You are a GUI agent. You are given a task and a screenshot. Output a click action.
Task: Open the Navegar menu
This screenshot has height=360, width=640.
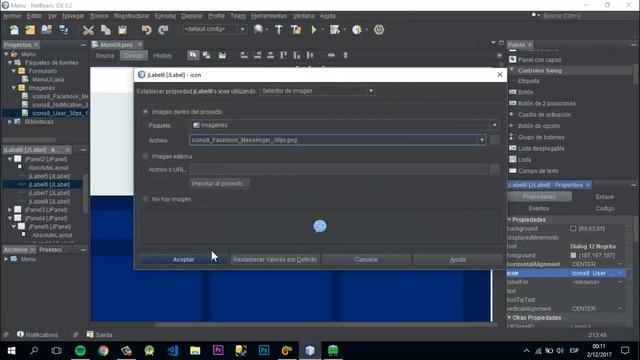(73, 16)
